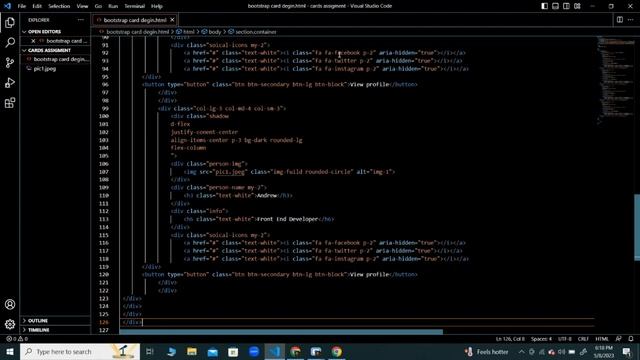Open the taskbar clock and date
The image size is (640, 360).
pos(604,351)
